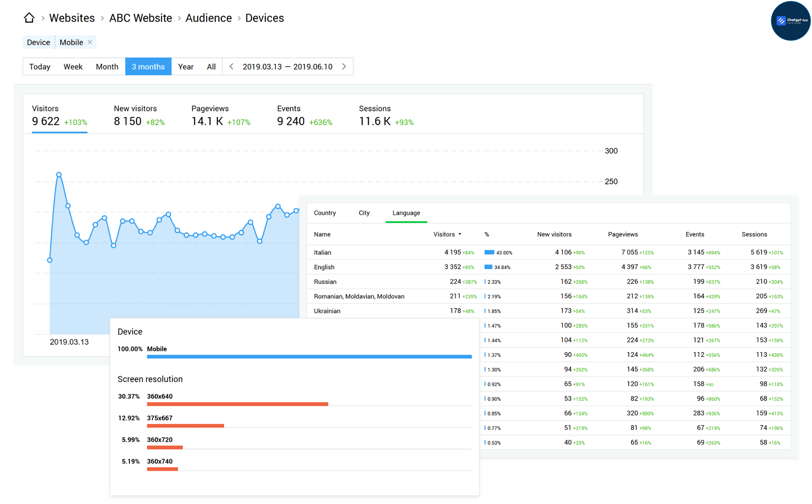Open the date range 2019.03.13 — 2019.06.10
The image size is (812, 504).
pos(287,67)
